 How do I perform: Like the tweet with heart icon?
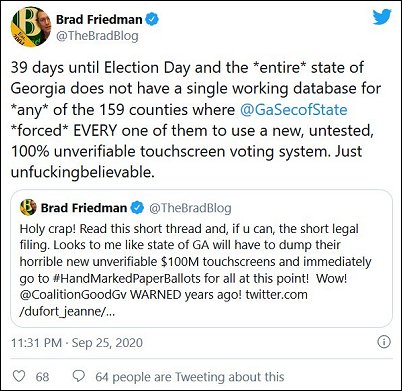click(19, 376)
